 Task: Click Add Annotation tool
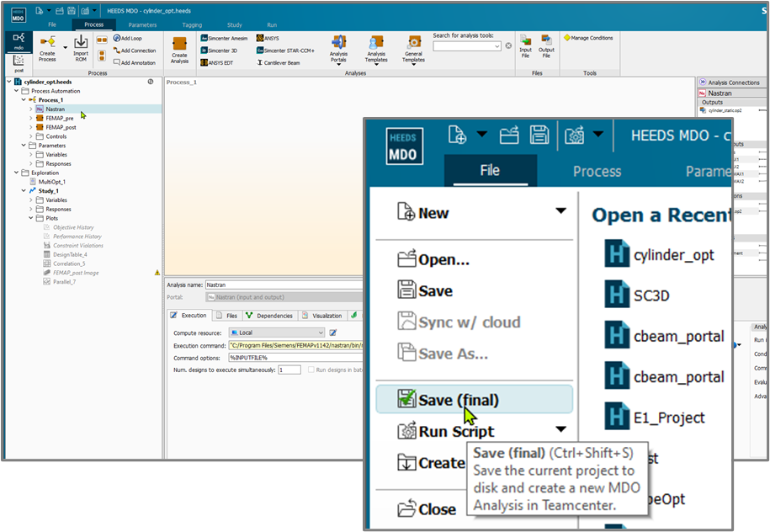pos(135,63)
